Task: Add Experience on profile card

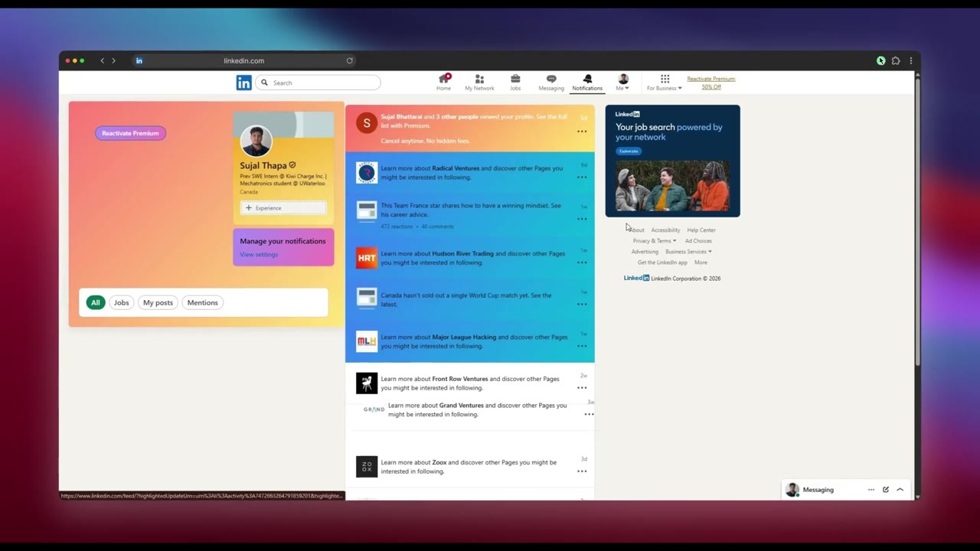Action: click(x=283, y=208)
